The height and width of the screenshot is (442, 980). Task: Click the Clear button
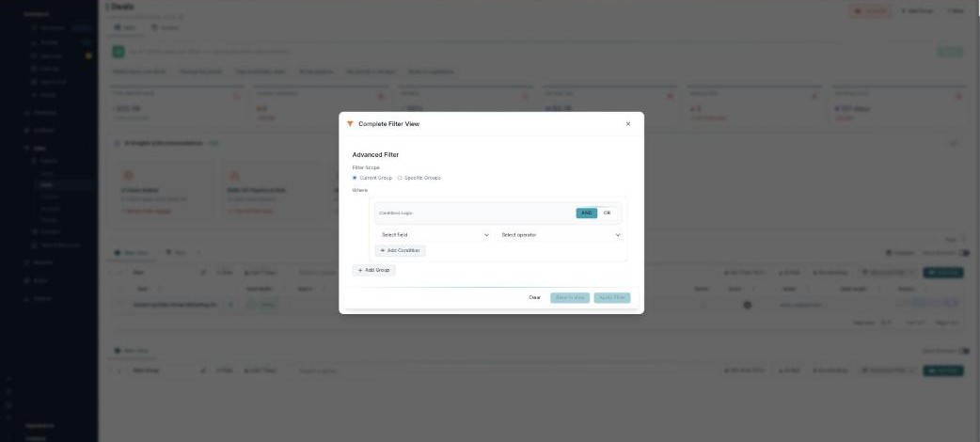[x=534, y=297]
